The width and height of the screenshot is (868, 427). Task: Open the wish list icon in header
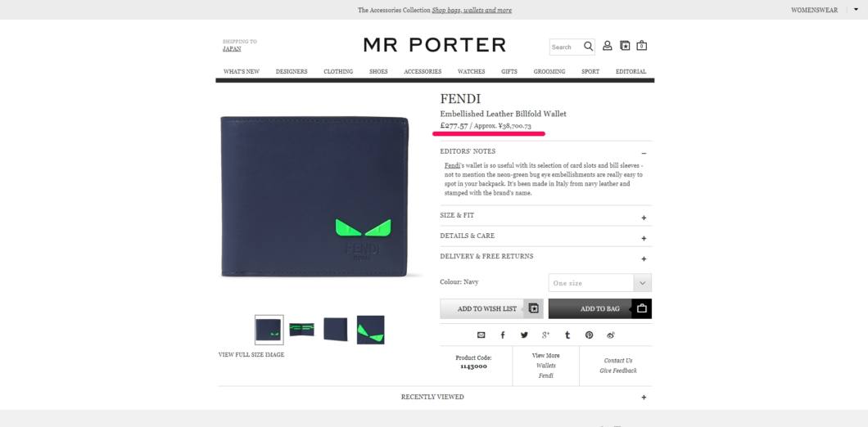[625, 46]
